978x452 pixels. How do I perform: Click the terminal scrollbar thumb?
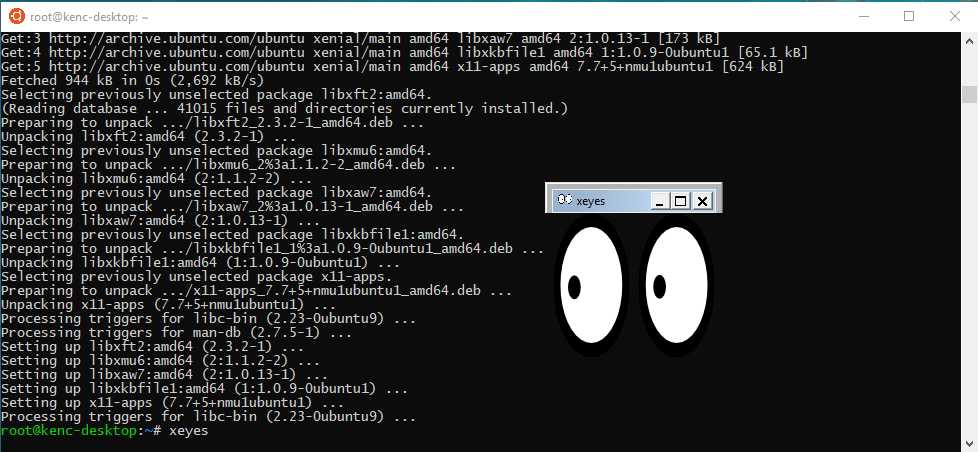pos(969,94)
